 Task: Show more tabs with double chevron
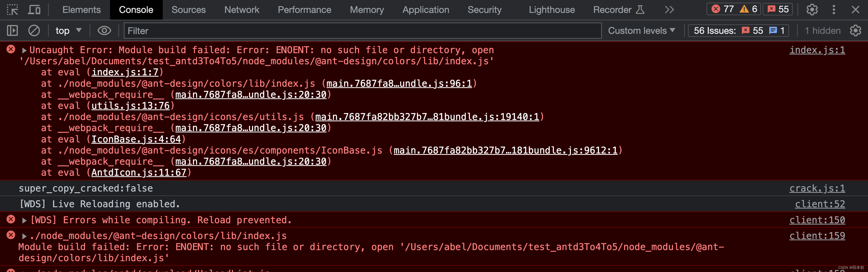coord(669,10)
